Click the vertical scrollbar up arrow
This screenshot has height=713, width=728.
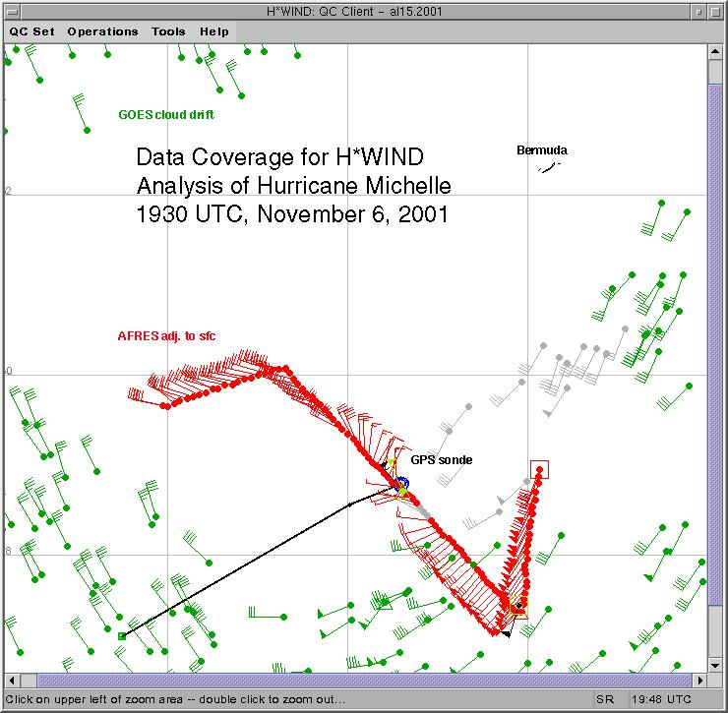715,51
